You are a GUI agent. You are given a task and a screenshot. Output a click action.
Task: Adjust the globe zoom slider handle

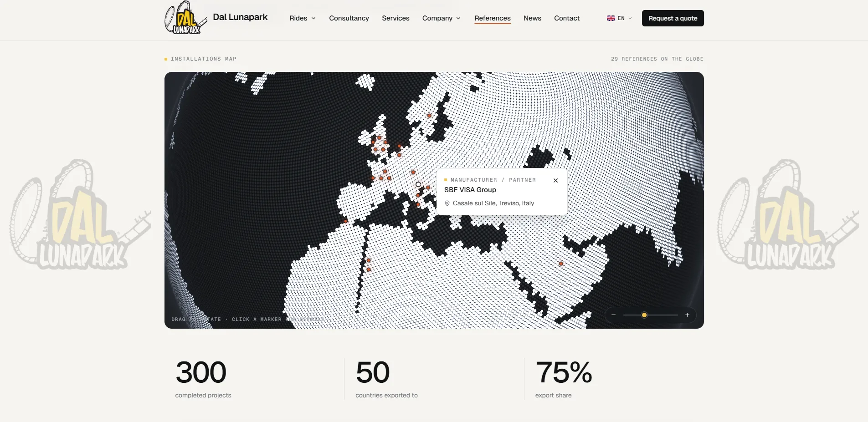point(644,315)
